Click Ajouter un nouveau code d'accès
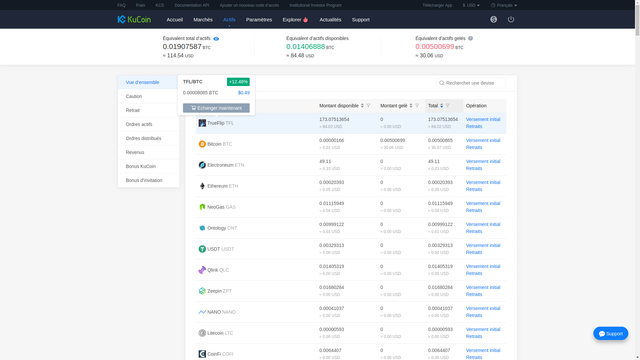 [249, 5]
